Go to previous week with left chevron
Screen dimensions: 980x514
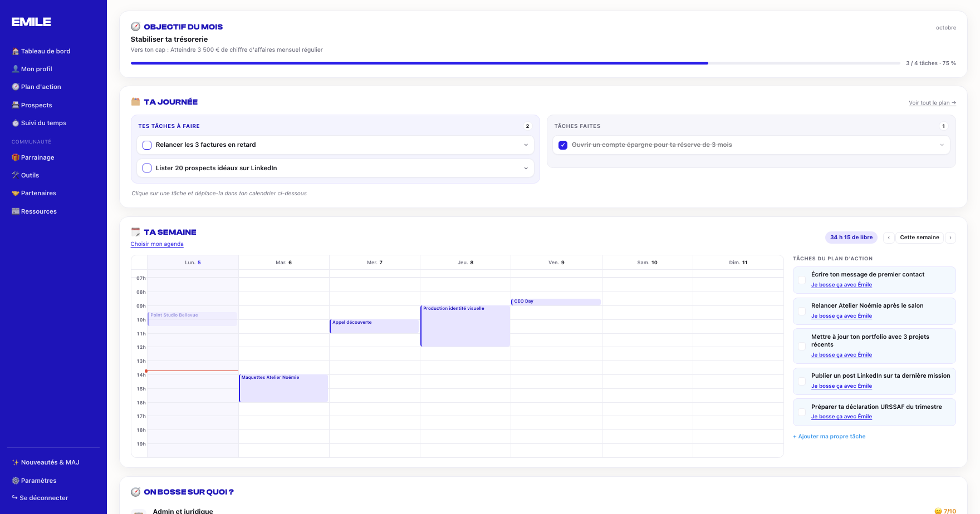889,238
